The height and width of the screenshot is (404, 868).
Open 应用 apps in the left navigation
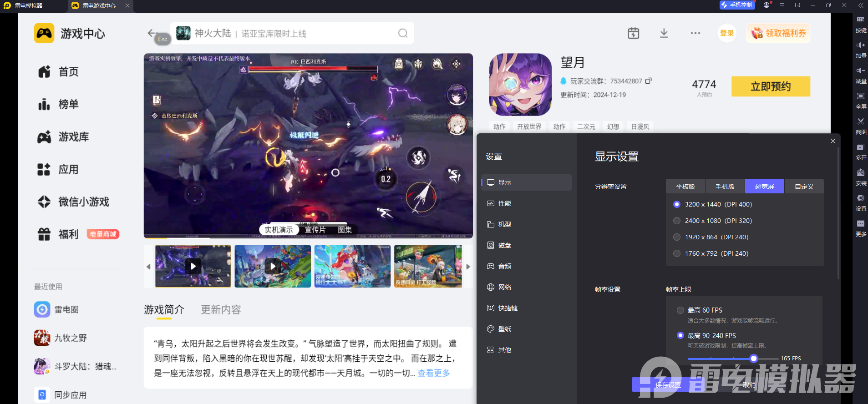pyautogui.click(x=58, y=170)
